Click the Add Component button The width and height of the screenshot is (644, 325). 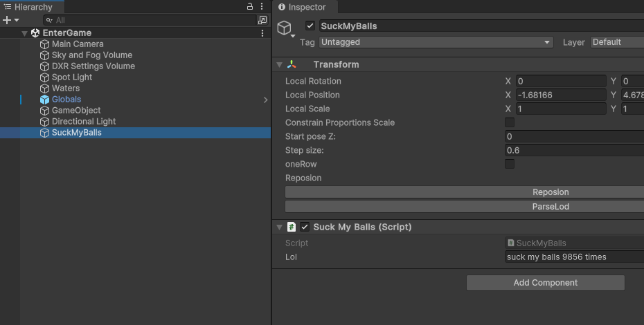pyautogui.click(x=546, y=283)
